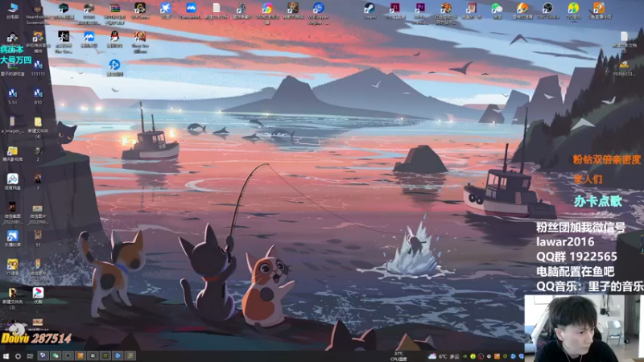Screen dimensions: 644x362
Task: Open Adobe Premiere Pro shortcut
Action: click(420, 12)
